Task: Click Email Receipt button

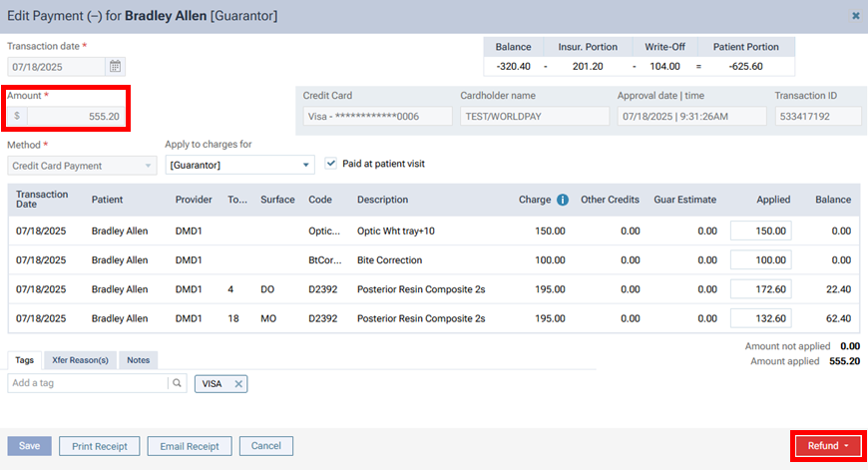Action: pos(190,446)
